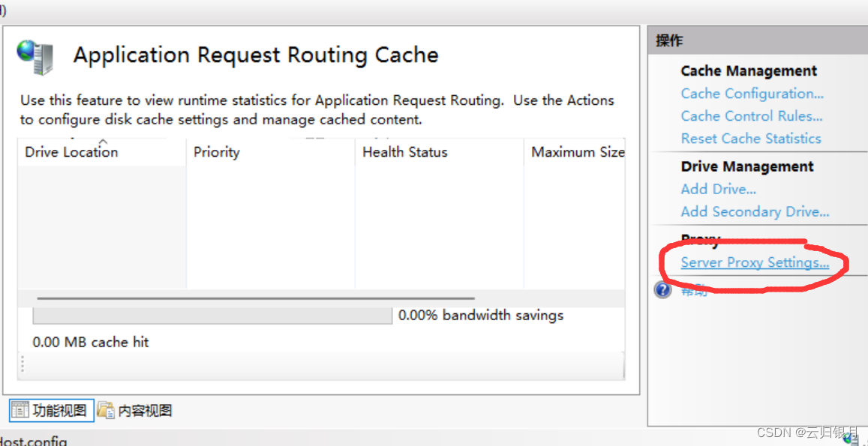The height and width of the screenshot is (446, 868).
Task: Open Cache Configuration settings
Action: coord(752,94)
